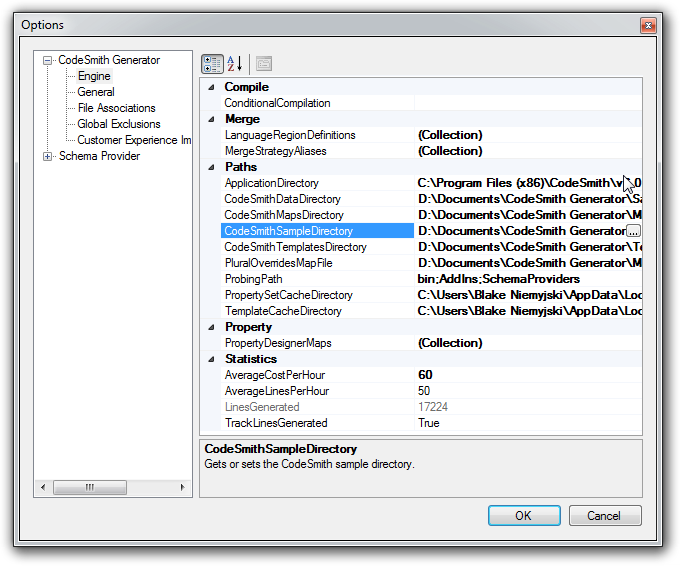Screen dimensions: 680x566
Task: Click TemplateCacheDirectory path value
Action: 528,311
